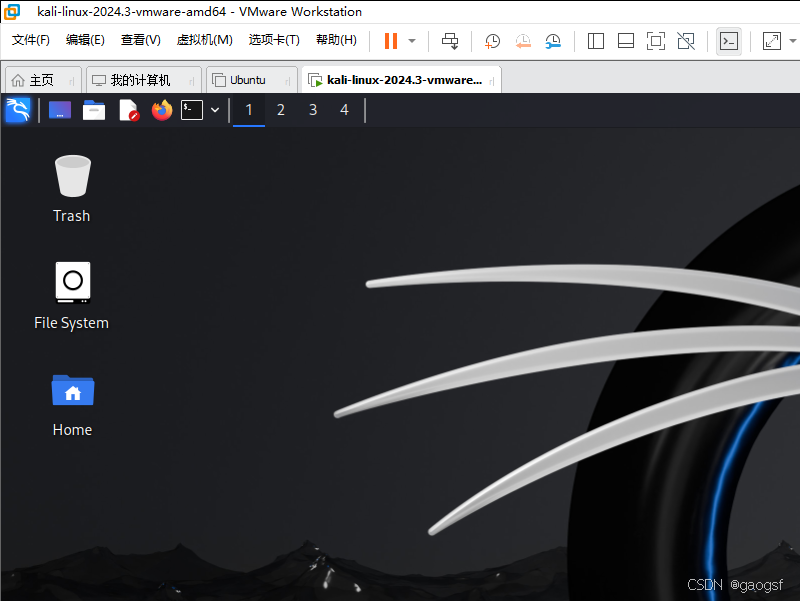Open the Kali applications menu
Viewport: 800px width, 601px height.
coord(18,110)
